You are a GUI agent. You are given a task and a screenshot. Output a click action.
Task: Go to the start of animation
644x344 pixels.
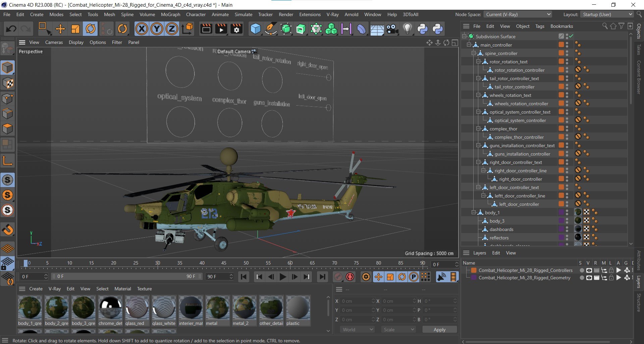244,277
